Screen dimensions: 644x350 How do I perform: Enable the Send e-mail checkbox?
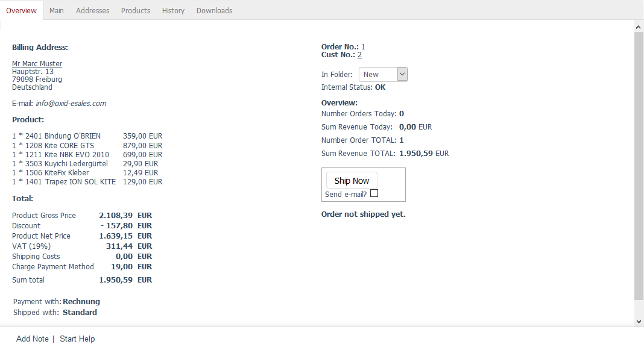tap(374, 193)
